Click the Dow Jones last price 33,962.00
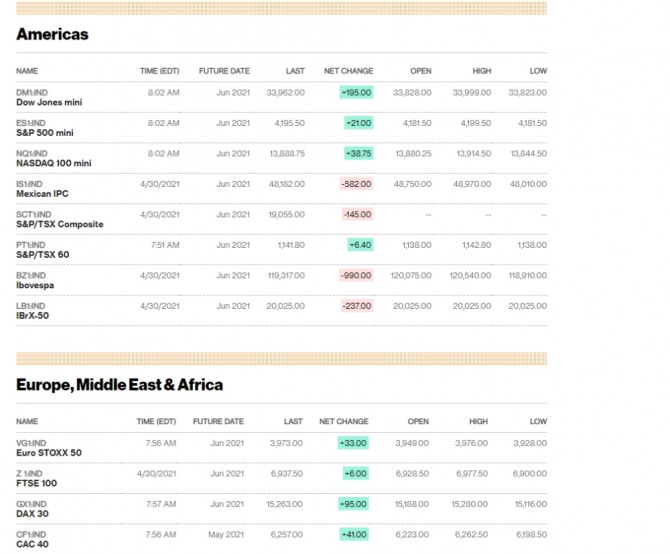This screenshot has height=554, width=670. [285, 92]
